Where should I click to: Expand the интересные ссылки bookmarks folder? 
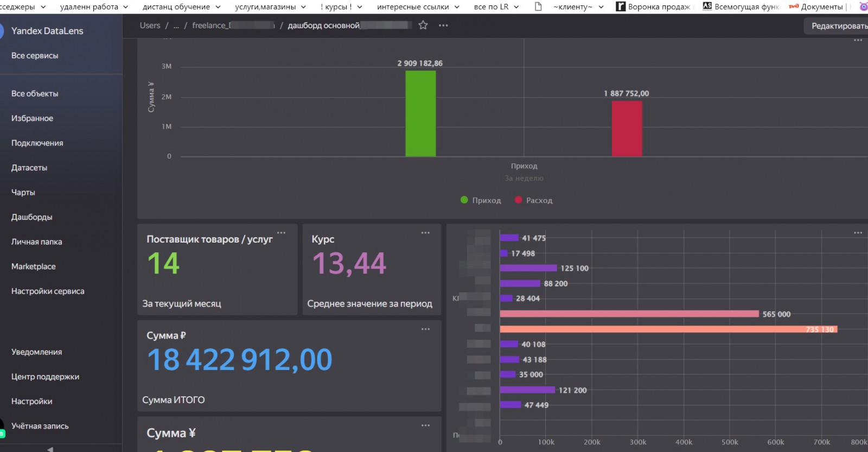tap(418, 7)
